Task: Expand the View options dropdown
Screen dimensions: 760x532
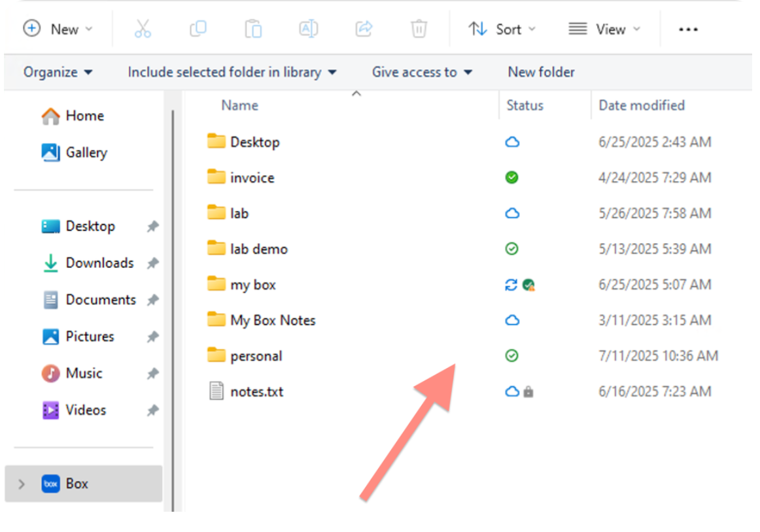Action: (x=604, y=29)
